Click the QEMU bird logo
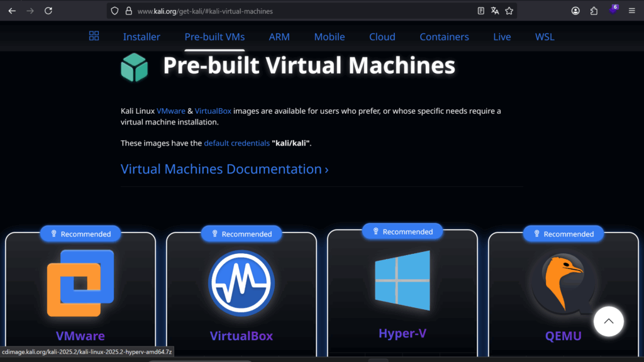The width and height of the screenshot is (644, 362). pyautogui.click(x=563, y=283)
